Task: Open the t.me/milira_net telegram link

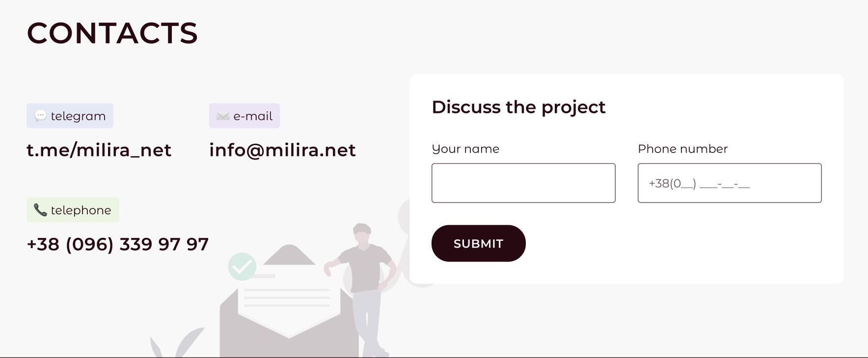Action: click(99, 150)
